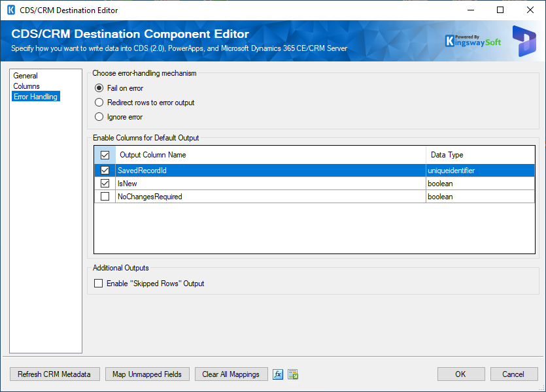Enable "Skipped Rows" Output checkbox
This screenshot has height=392, width=546.
click(x=99, y=283)
